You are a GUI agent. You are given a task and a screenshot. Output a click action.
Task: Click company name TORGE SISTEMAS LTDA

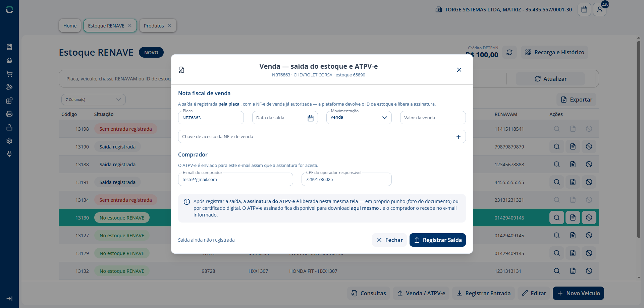[508, 10]
